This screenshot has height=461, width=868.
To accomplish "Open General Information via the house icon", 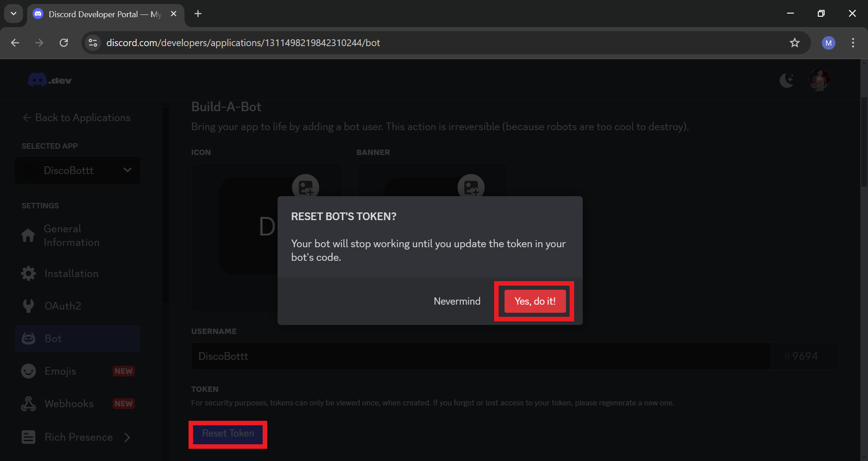I will 28,235.
